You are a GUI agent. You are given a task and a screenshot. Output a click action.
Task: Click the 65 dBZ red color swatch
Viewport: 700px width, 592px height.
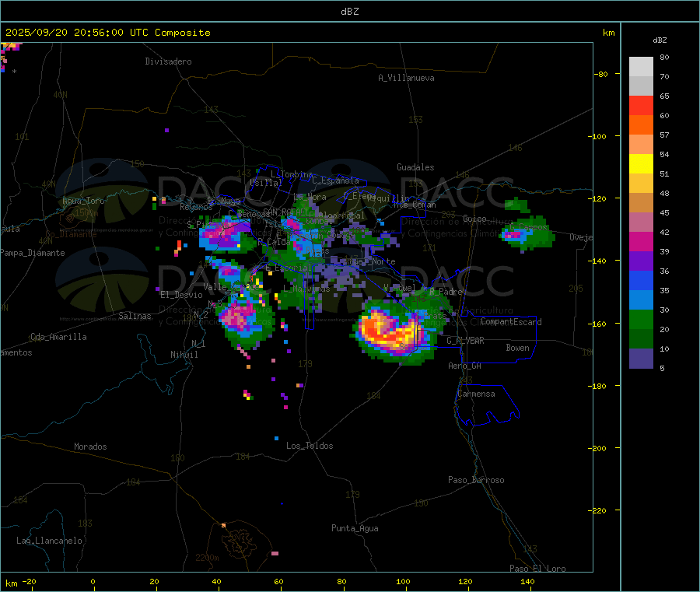(x=641, y=105)
